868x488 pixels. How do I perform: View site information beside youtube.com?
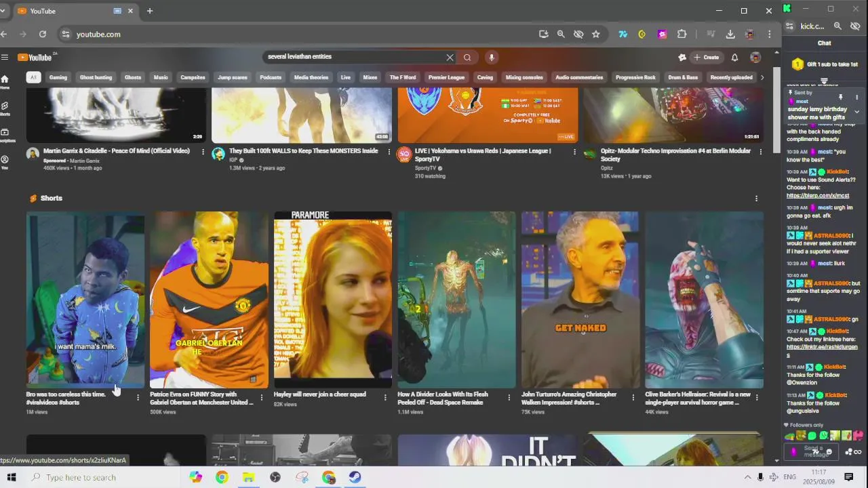65,34
